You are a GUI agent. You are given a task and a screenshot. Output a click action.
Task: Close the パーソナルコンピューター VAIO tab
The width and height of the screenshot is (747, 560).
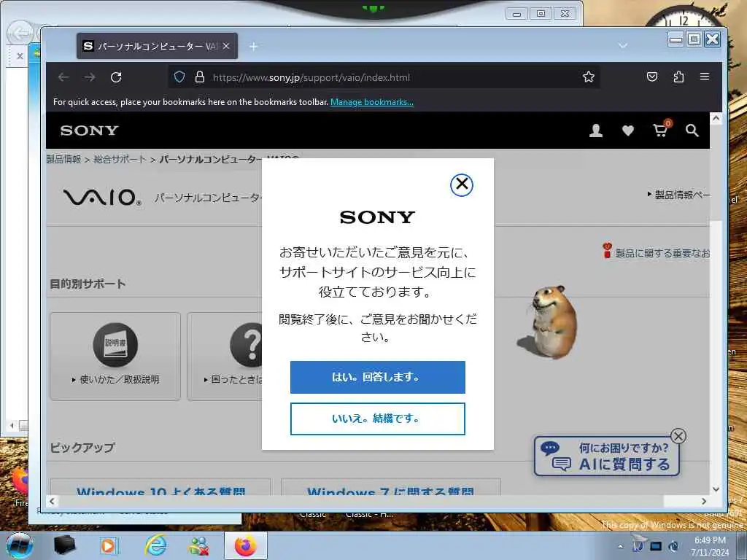(x=226, y=46)
